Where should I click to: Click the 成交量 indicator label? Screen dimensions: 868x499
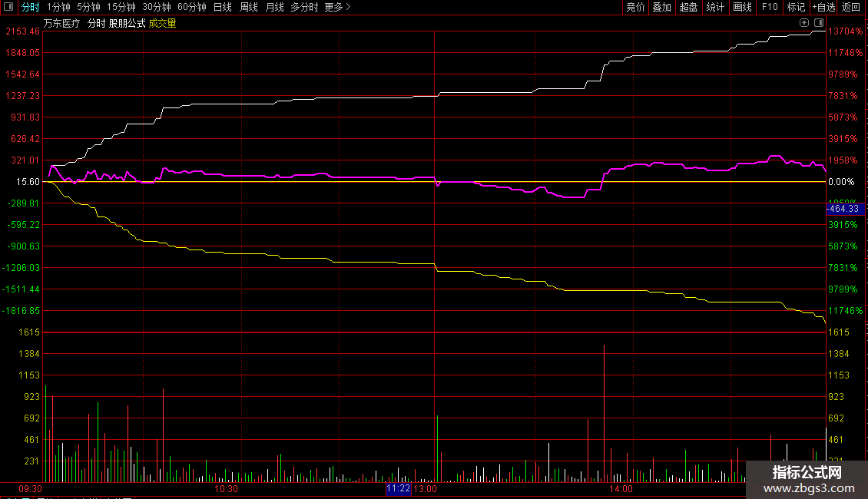(x=162, y=23)
